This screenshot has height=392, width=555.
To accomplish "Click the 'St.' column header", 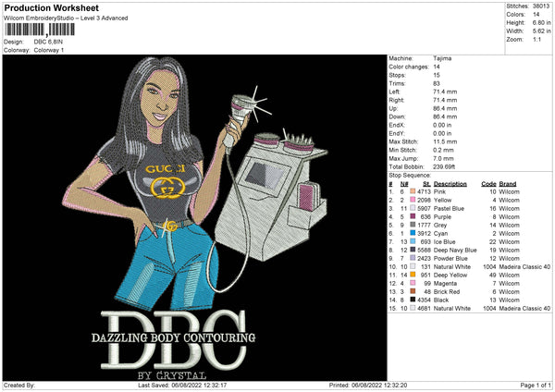I will [x=426, y=184].
